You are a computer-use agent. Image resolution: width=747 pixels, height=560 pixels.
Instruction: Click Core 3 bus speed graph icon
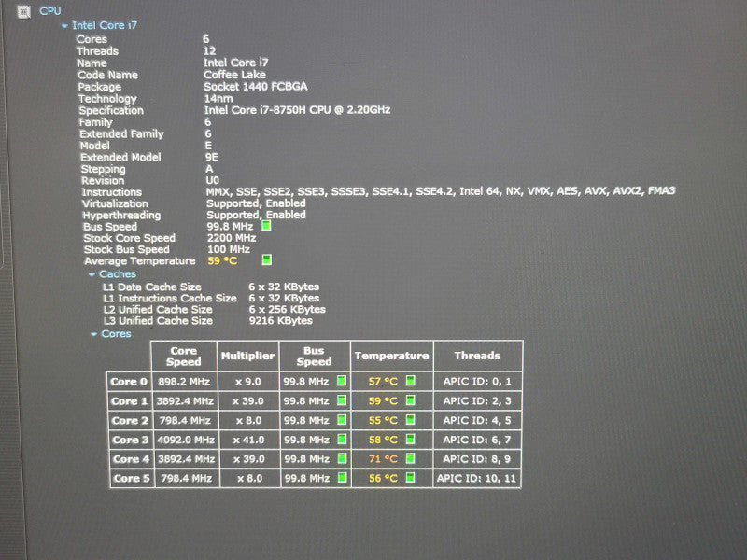click(x=342, y=439)
